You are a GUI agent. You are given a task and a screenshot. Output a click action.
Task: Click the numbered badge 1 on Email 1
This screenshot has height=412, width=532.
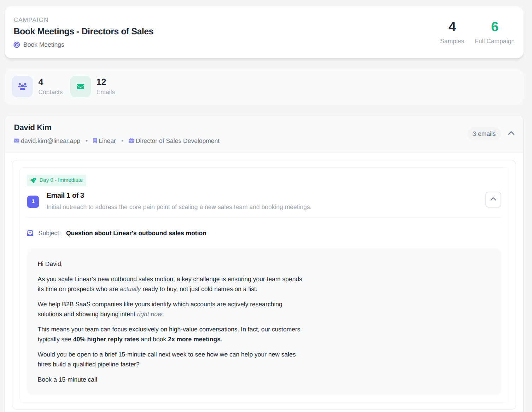coord(33,201)
